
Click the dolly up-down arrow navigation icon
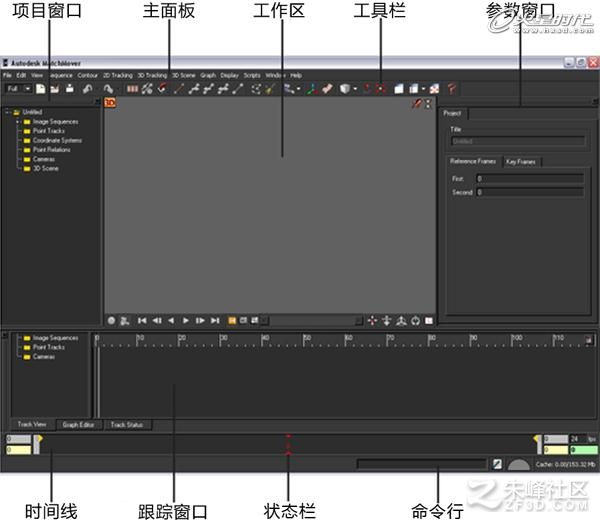pos(386,321)
